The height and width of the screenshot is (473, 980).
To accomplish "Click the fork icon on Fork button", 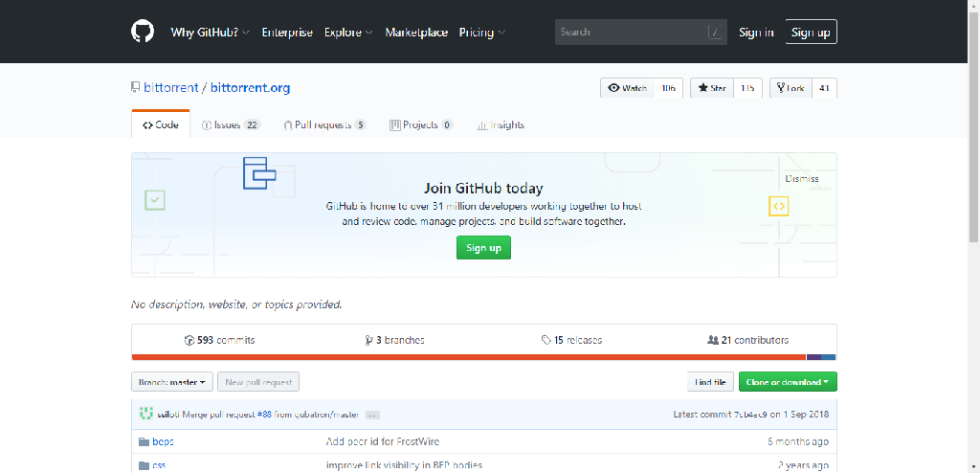I will pyautogui.click(x=781, y=88).
